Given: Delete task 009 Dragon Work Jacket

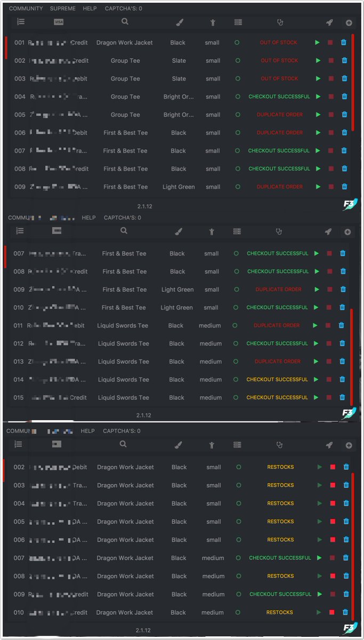Looking at the screenshot, I should [346, 594].
